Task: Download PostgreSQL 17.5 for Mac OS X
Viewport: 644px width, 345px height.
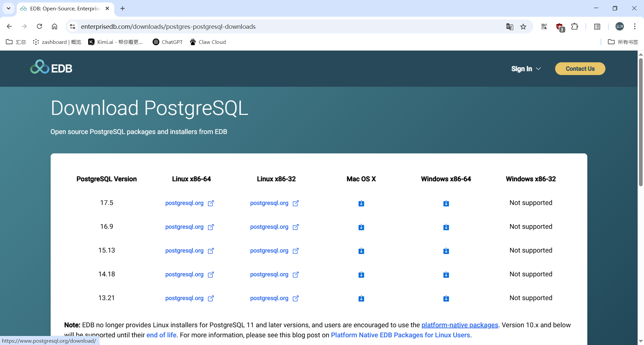Action: click(361, 203)
